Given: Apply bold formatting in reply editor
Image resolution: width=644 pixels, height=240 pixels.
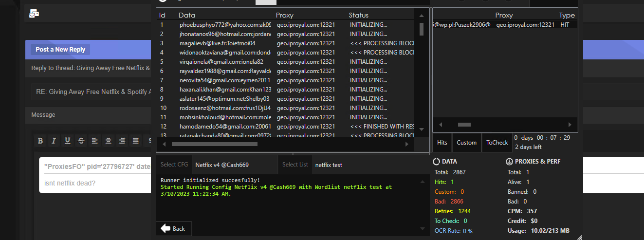Looking at the screenshot, I should coord(40,141).
